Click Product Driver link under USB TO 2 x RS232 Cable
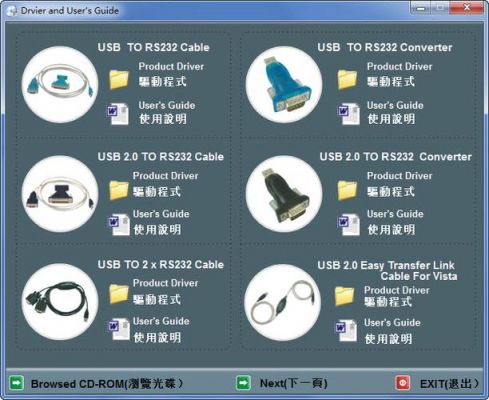The width and height of the screenshot is (489, 400). pos(165,283)
